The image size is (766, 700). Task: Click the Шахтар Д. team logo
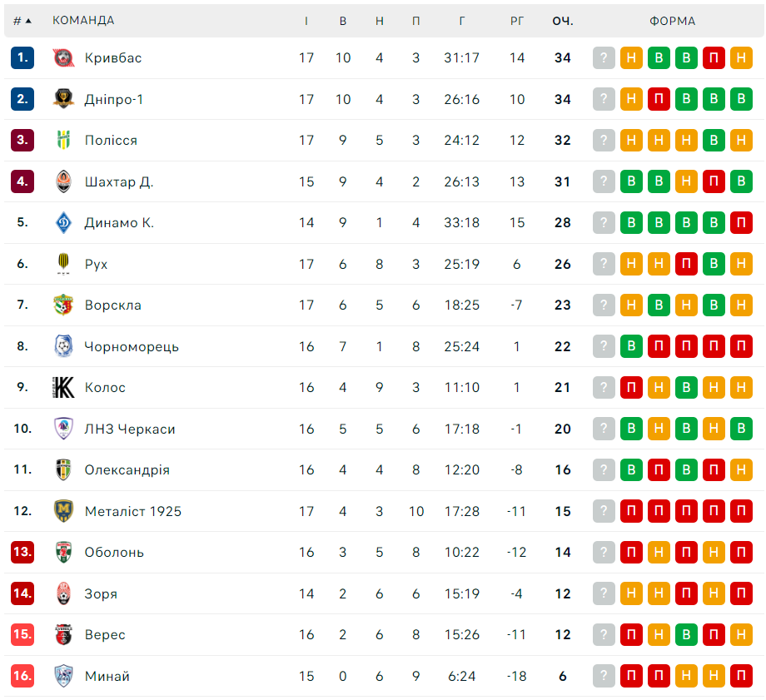click(63, 181)
